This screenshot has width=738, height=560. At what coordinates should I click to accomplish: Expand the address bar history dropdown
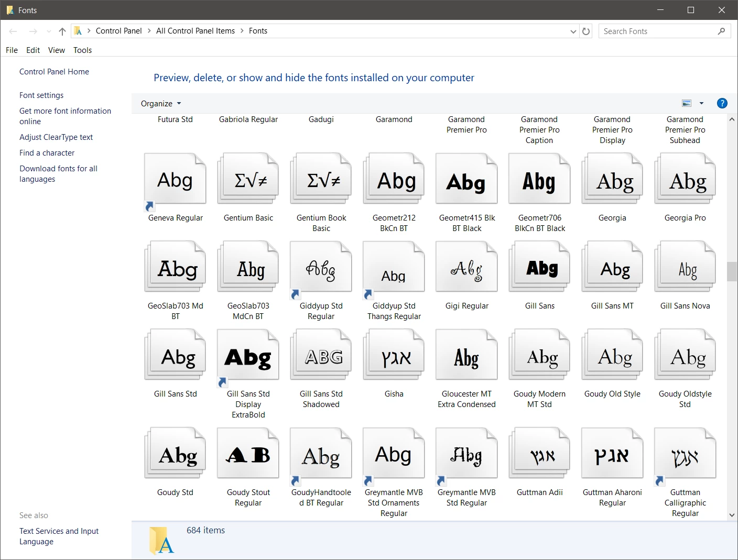point(573,31)
